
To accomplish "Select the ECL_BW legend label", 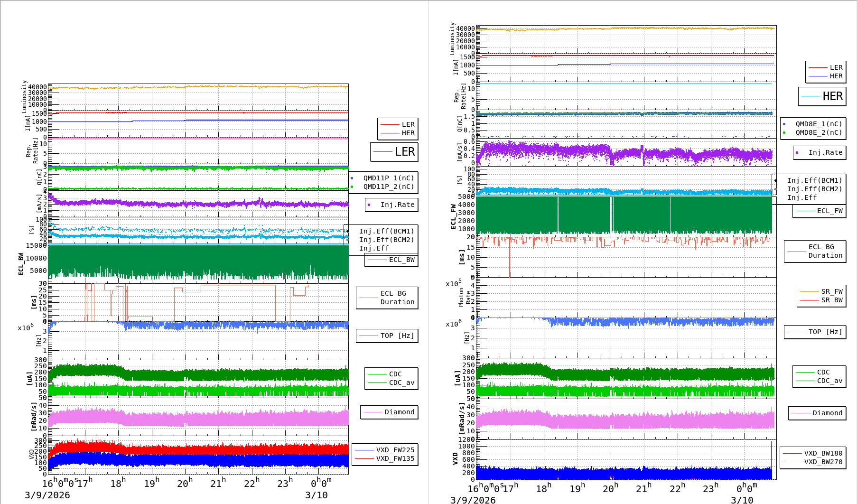I will [x=401, y=260].
